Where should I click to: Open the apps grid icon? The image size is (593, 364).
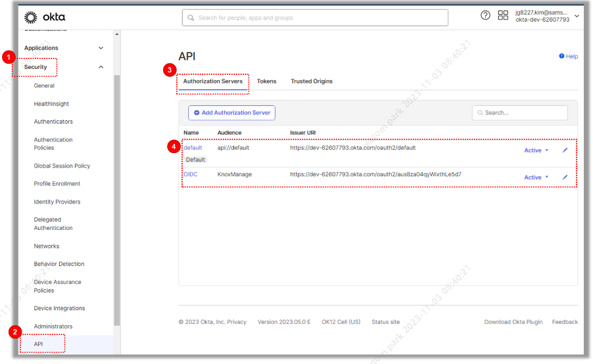click(503, 16)
